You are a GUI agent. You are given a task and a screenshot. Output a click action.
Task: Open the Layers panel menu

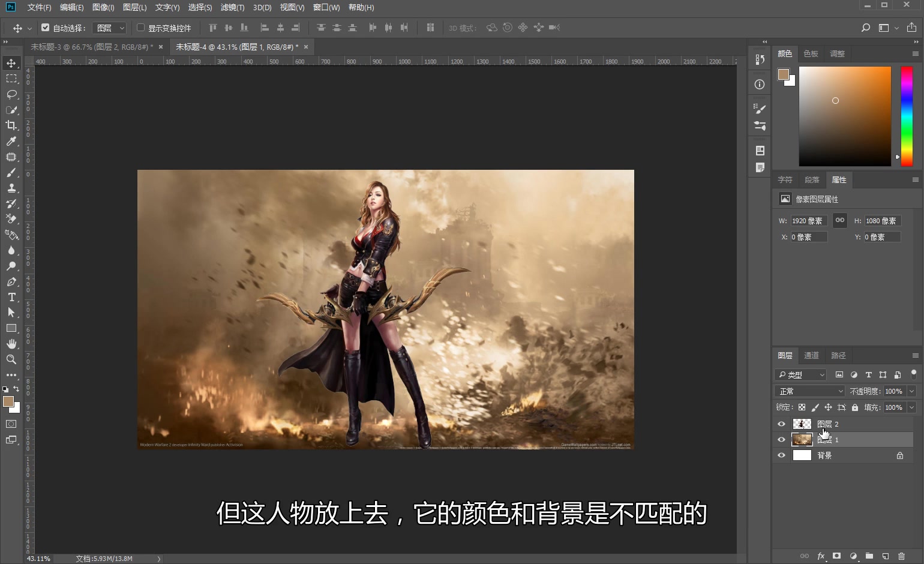[915, 356]
